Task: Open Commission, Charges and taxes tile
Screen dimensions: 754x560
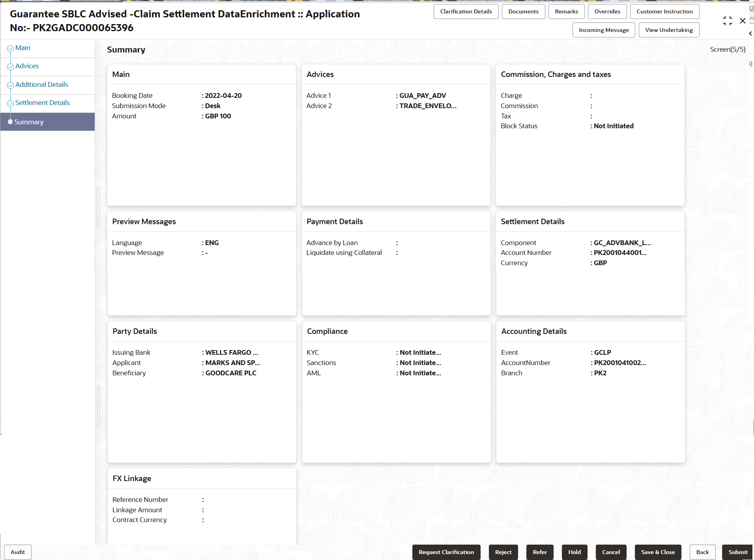Action: coord(590,135)
